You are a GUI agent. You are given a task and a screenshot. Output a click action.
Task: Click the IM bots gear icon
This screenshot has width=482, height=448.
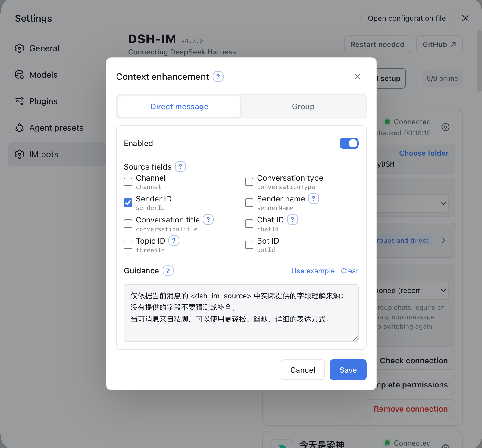coord(20,154)
